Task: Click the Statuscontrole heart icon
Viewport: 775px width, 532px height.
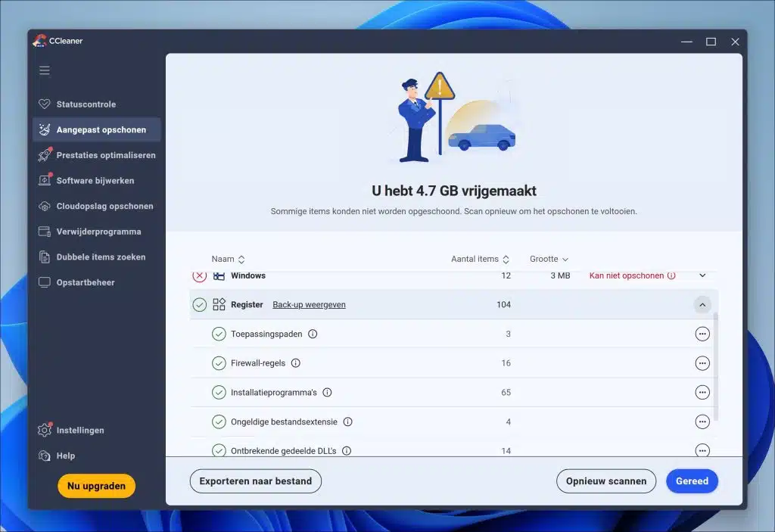Action: 45,104
